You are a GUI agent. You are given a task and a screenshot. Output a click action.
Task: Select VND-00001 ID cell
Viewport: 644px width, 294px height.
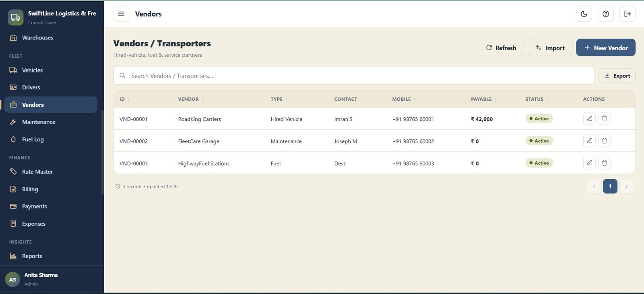click(x=134, y=119)
